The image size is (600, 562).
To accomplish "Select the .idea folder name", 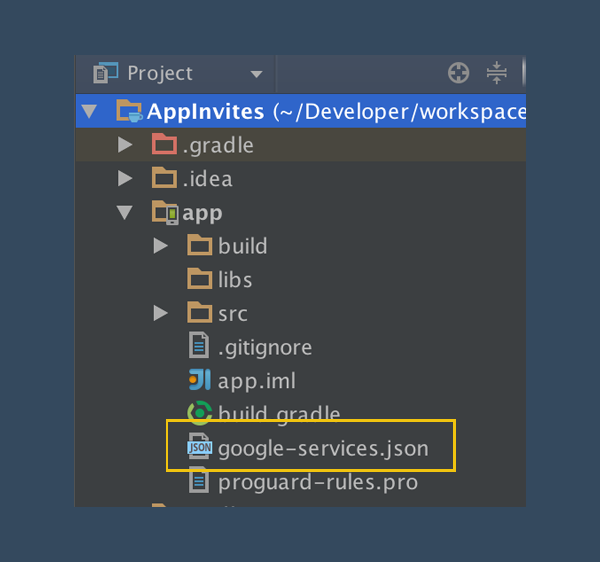I will [207, 179].
